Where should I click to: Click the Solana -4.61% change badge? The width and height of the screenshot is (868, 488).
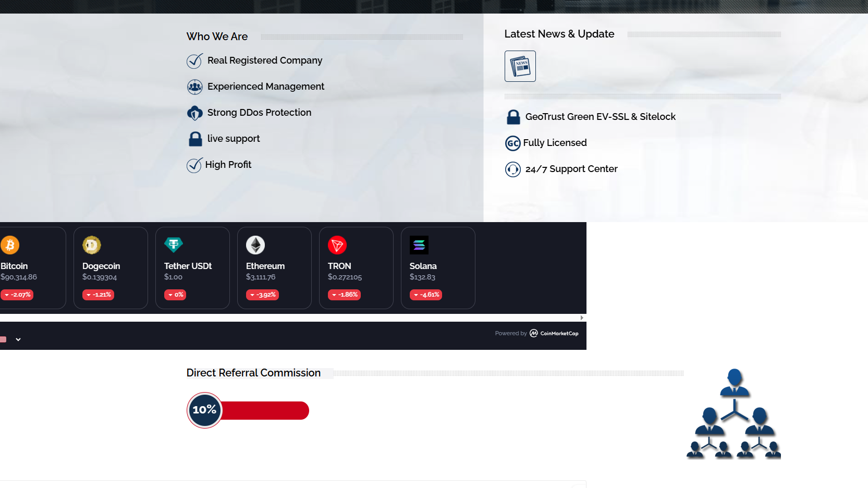426,295
